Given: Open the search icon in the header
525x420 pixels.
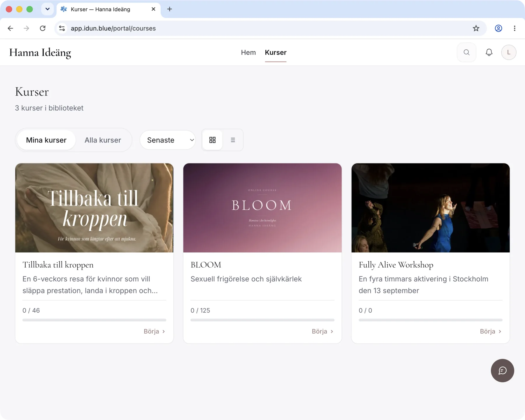Looking at the screenshot, I should [x=466, y=52].
